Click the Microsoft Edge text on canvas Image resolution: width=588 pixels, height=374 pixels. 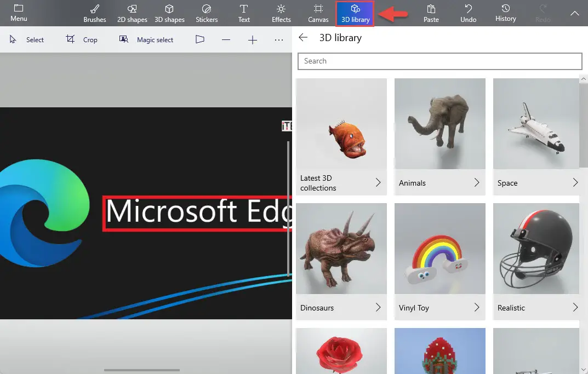pyautogui.click(x=198, y=212)
